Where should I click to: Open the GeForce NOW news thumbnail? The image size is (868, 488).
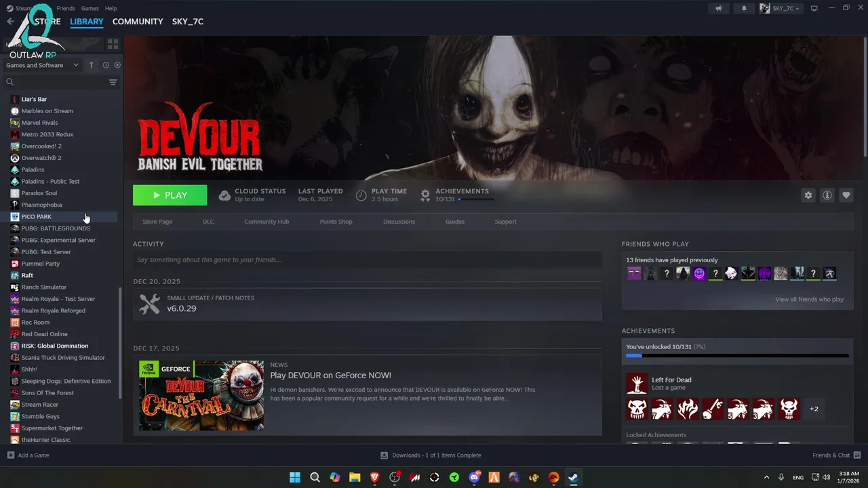pos(201,395)
